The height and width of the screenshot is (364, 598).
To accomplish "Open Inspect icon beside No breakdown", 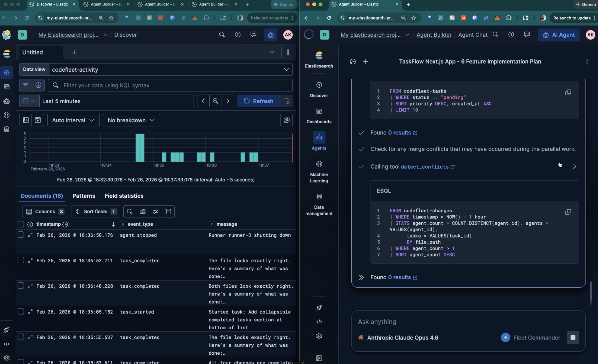I will [x=286, y=120].
